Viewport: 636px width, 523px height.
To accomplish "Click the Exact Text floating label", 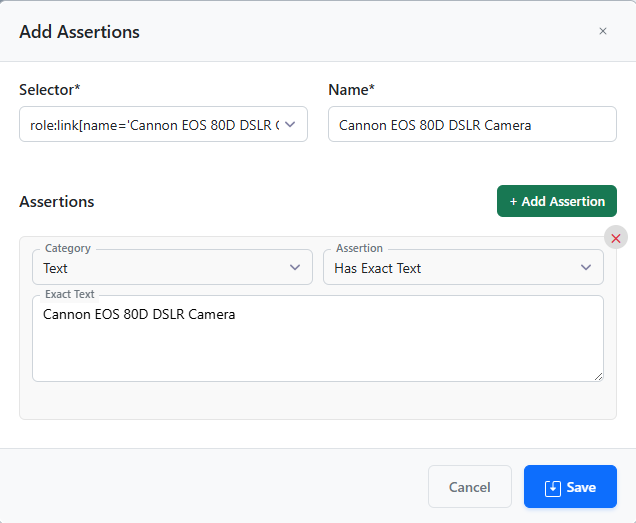I will (x=70, y=295).
